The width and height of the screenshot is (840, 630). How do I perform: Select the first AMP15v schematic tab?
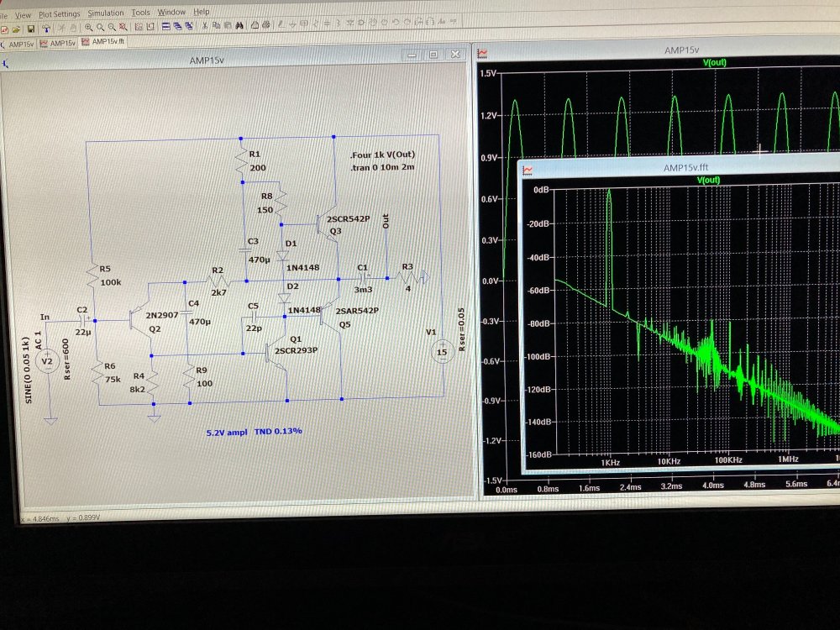(20, 44)
